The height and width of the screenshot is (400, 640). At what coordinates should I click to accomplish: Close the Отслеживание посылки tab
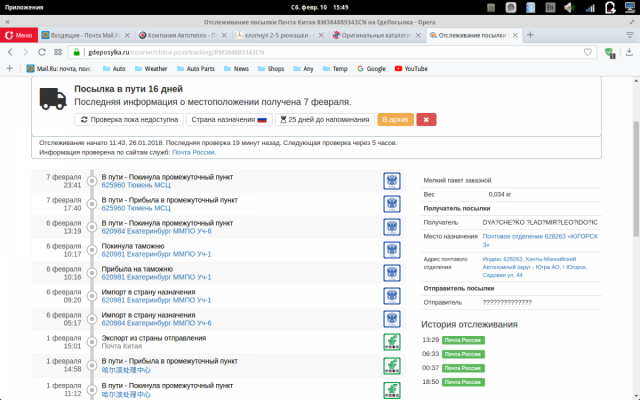pos(515,36)
